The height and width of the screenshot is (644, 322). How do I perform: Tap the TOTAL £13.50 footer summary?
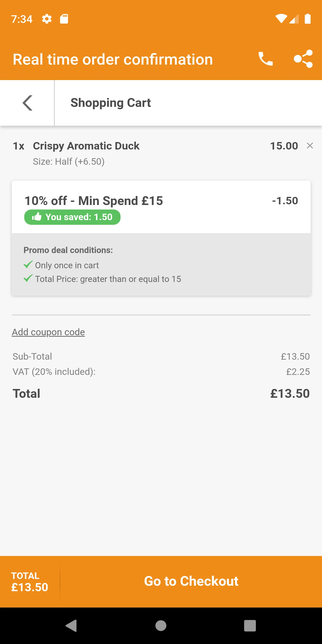coord(30,582)
